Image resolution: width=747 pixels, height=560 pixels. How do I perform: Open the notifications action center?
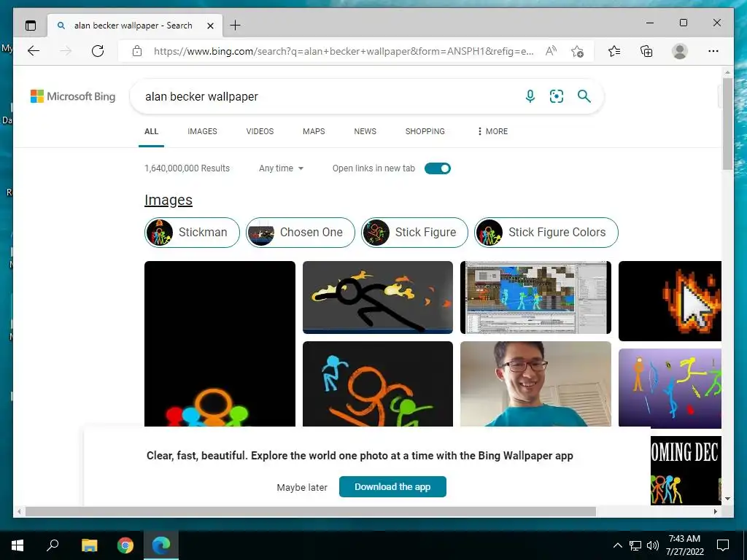723,545
